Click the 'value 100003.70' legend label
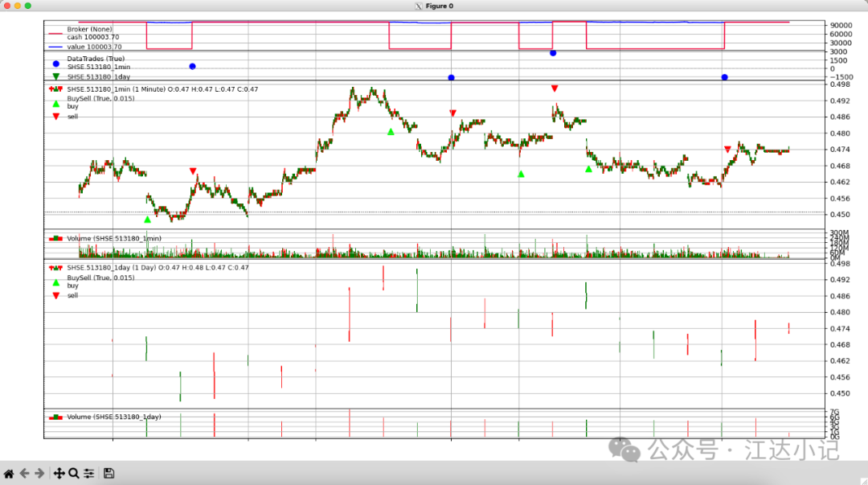The width and height of the screenshot is (868, 485). coord(94,47)
